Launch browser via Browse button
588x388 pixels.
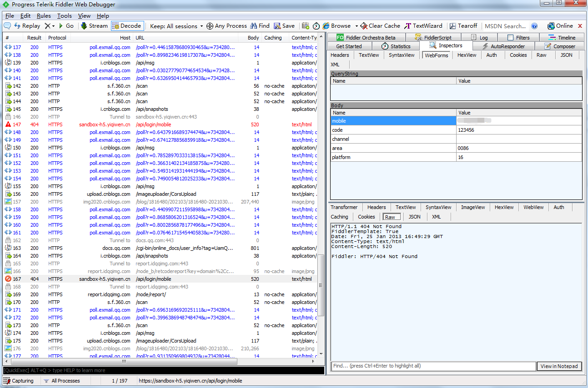point(337,26)
